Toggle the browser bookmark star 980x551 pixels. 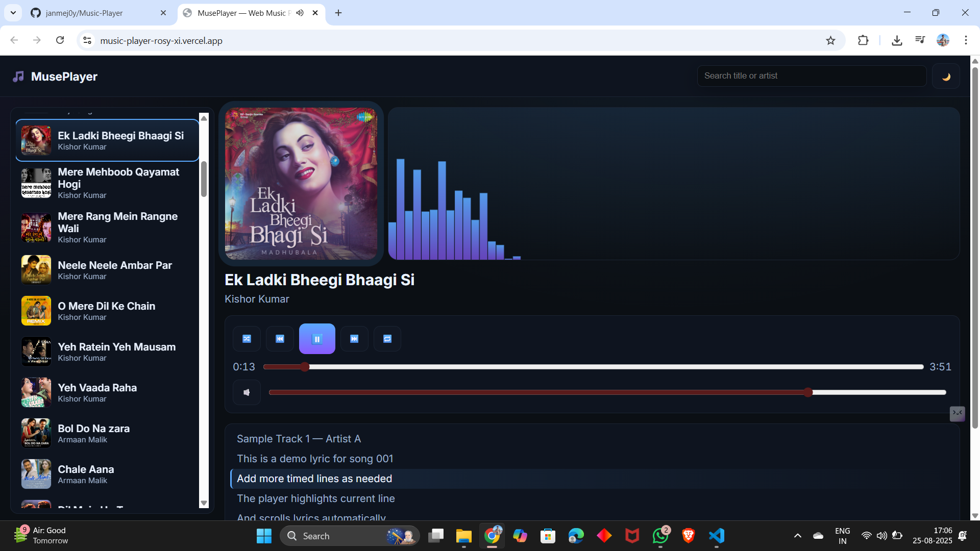pos(831,40)
